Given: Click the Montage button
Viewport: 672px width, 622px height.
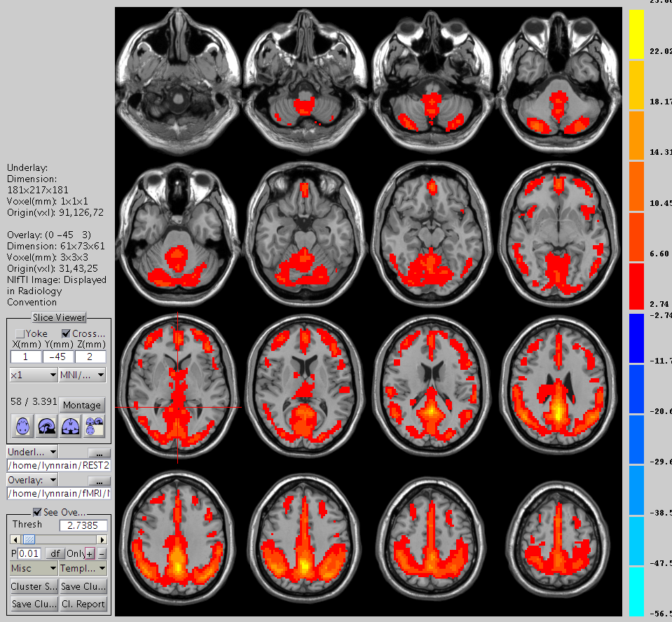Looking at the screenshot, I should coord(82,405).
